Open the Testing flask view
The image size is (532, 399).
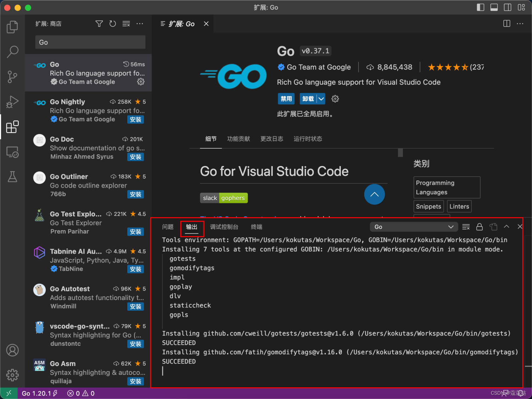coord(12,177)
